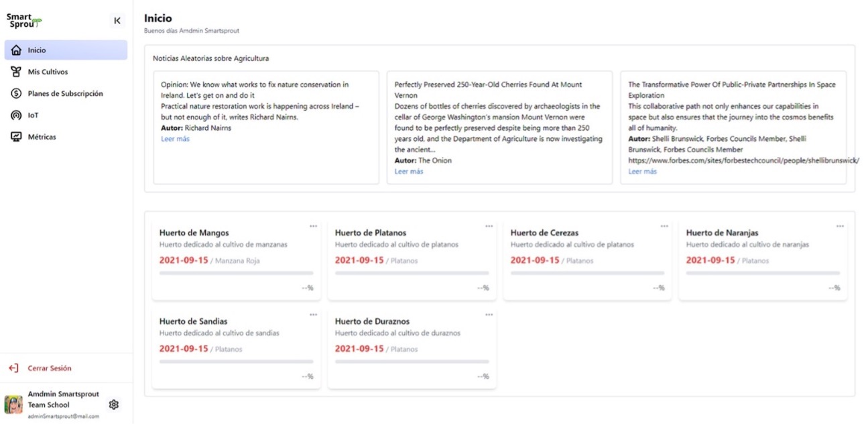Open options menu for Huerto de Cerezas
This screenshot has height=426, width=868.
click(664, 226)
